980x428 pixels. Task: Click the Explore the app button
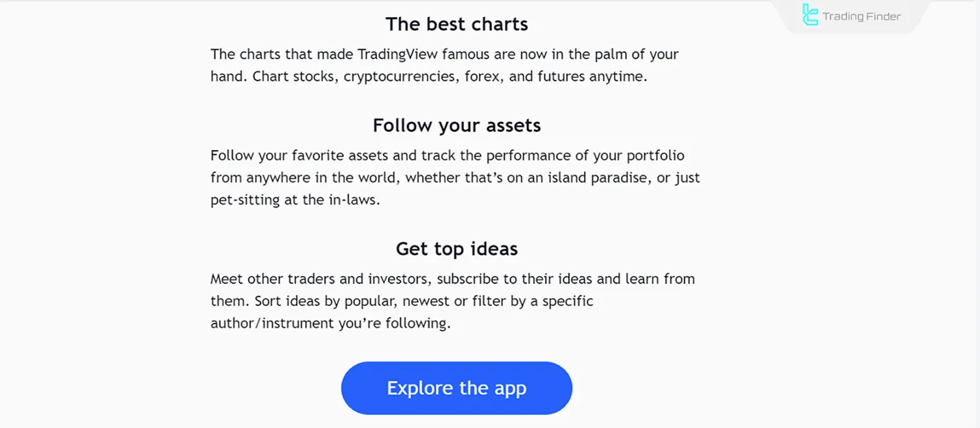(x=456, y=388)
